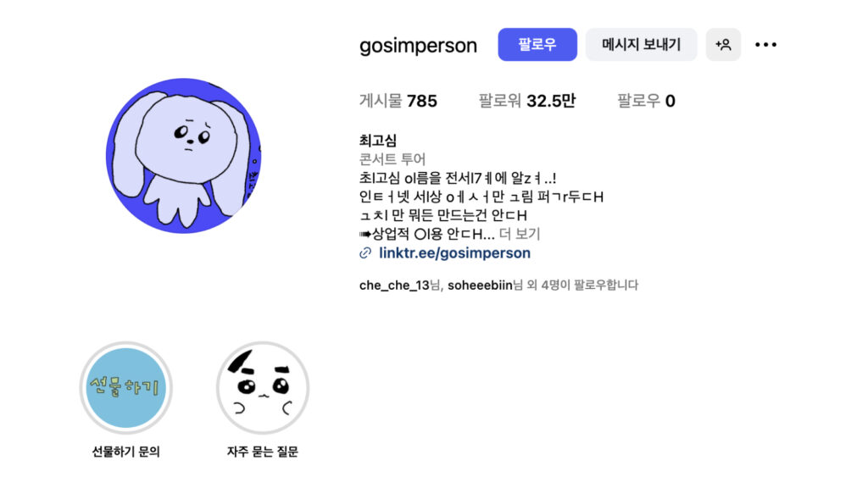Open the 자주 묻는 질문 story highlight
Image resolution: width=868 pixels, height=488 pixels.
(263, 387)
